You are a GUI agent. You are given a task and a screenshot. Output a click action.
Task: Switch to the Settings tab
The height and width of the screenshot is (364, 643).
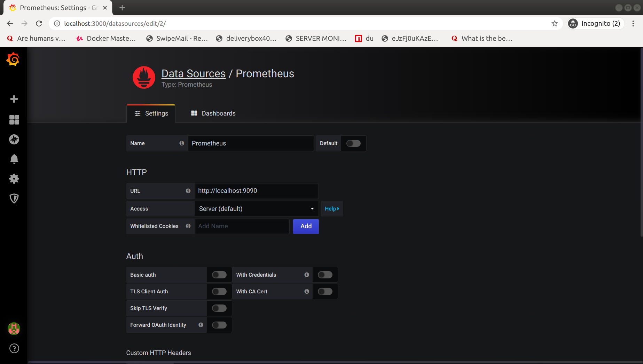coord(151,113)
